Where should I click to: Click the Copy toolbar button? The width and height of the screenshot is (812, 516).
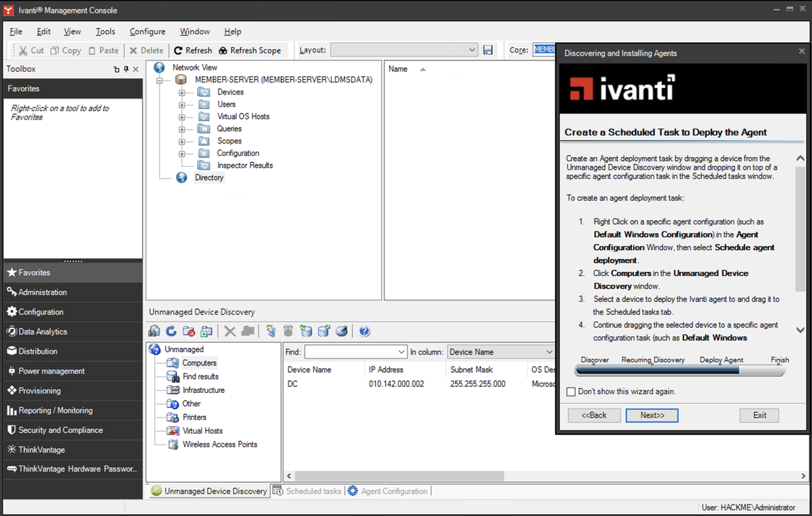[x=66, y=50]
